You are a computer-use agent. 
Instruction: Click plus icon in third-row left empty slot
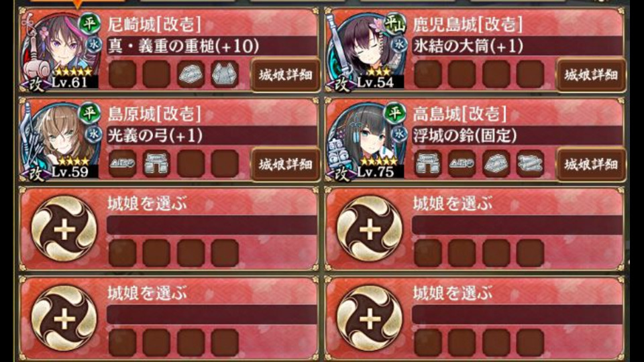click(64, 229)
